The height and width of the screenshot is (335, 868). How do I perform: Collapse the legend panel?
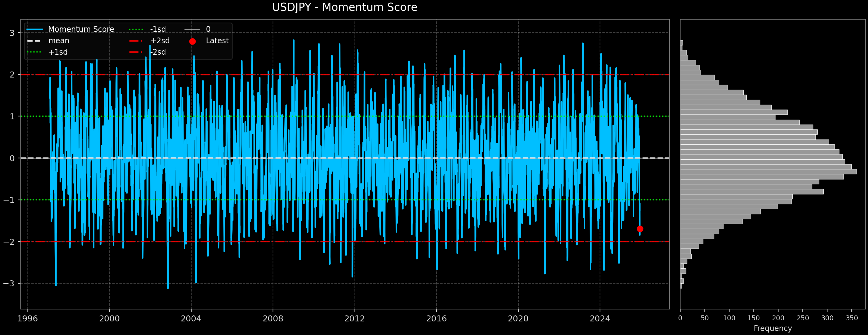tap(128, 41)
